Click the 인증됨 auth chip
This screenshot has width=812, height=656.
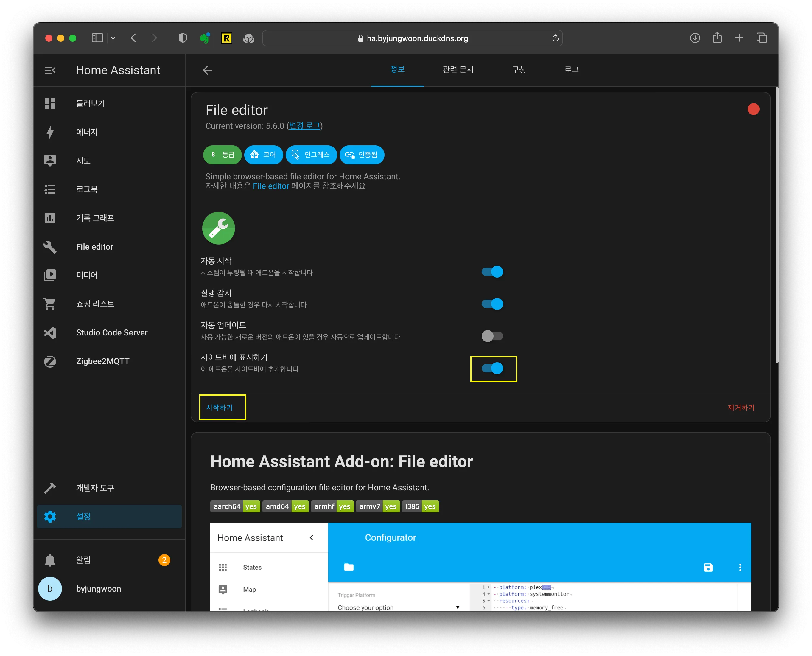tap(362, 155)
